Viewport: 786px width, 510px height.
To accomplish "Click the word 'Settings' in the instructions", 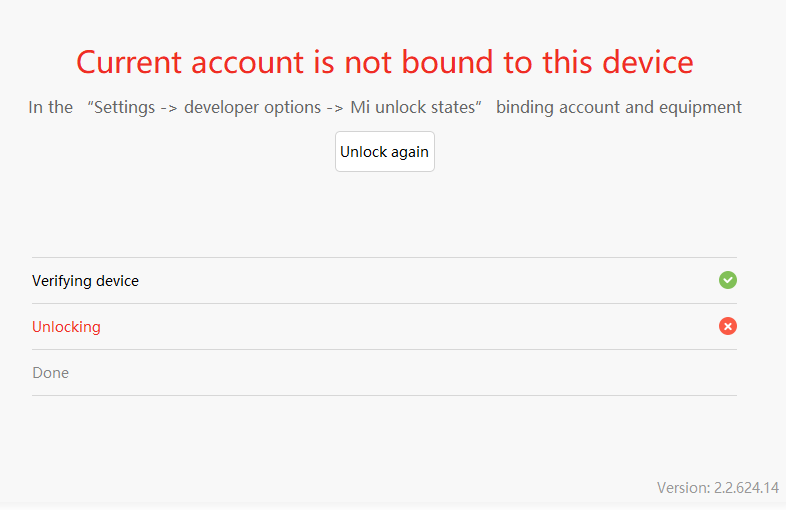I will (x=124, y=107).
